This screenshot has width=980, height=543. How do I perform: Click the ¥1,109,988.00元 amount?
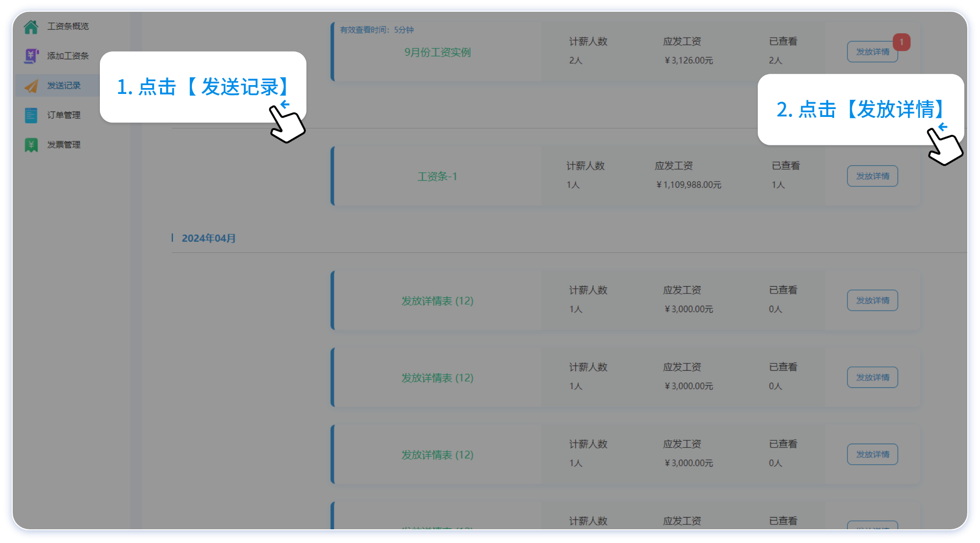[x=688, y=185]
